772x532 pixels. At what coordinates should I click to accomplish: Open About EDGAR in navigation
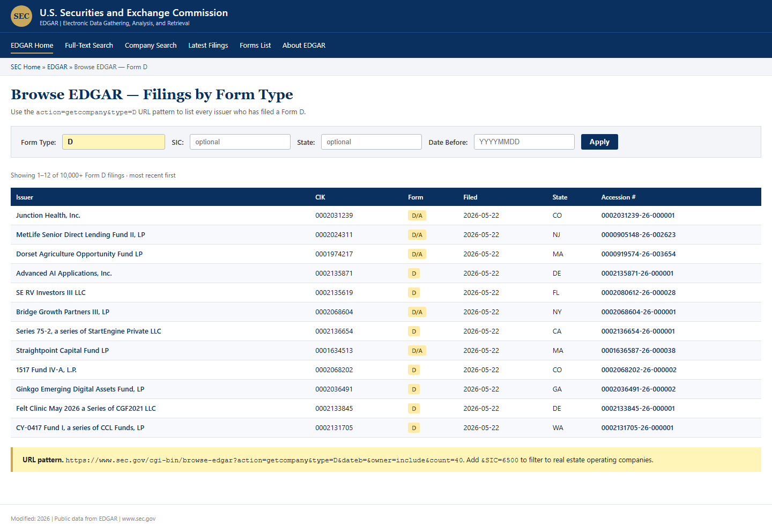[304, 46]
